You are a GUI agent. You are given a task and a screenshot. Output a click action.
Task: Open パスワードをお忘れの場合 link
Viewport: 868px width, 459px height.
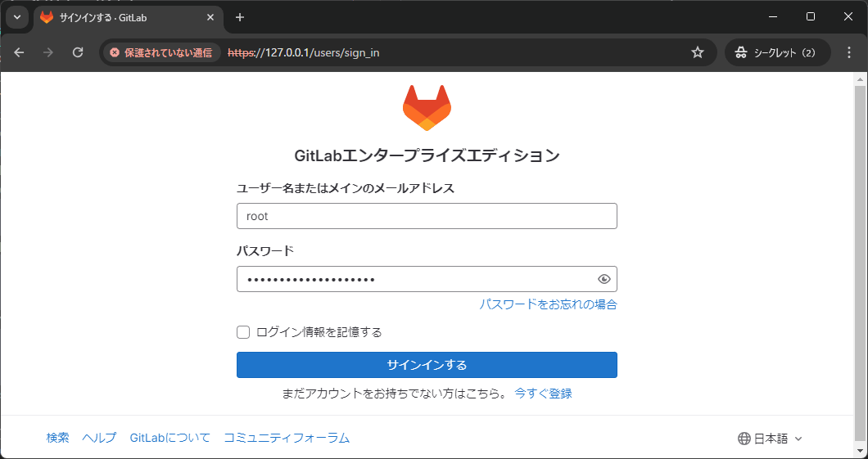coord(548,304)
